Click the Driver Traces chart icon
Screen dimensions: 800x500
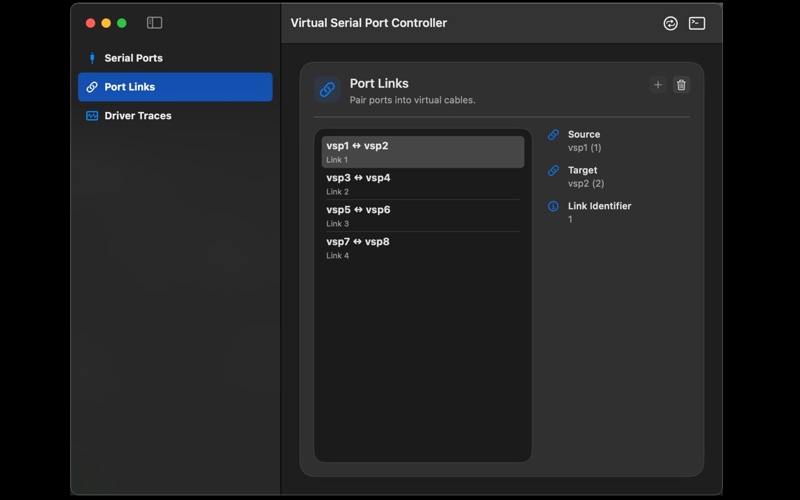tap(92, 116)
